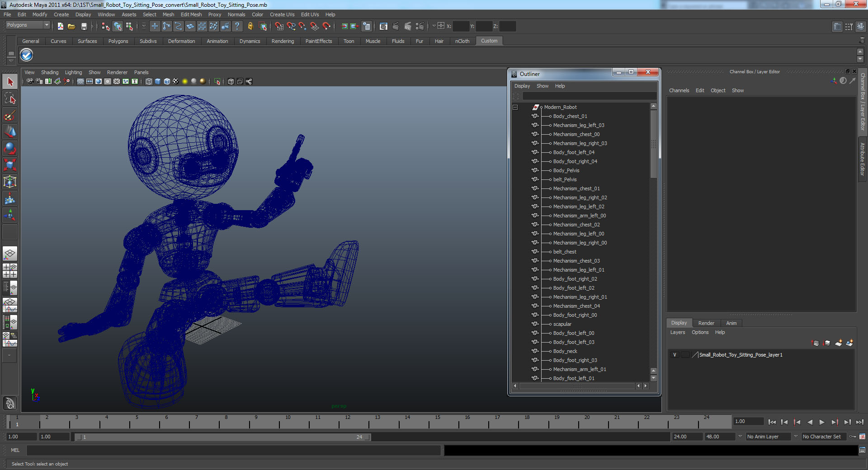Toggle visibility V box of Small_Robot_Toy_Sitting_Pose_layer1
The image size is (868, 470).
pyautogui.click(x=675, y=355)
